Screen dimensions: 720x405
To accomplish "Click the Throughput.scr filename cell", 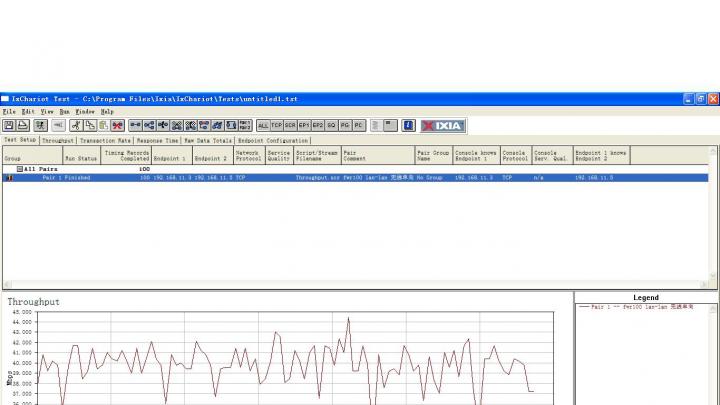I will [x=318, y=178].
